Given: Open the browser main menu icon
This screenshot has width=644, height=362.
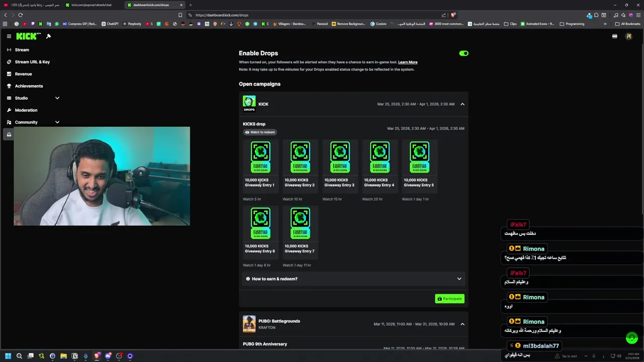Looking at the screenshot, I should [x=638, y=15].
